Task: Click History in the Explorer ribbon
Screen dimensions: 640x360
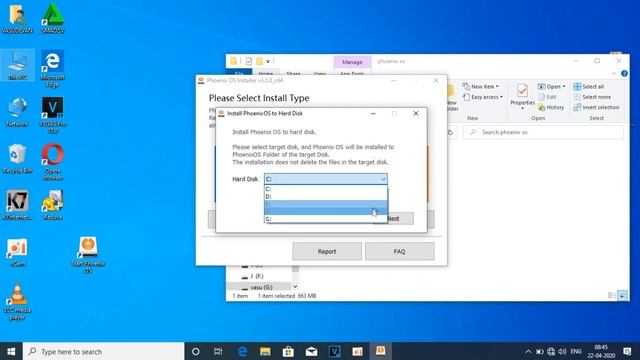Action: click(551, 107)
